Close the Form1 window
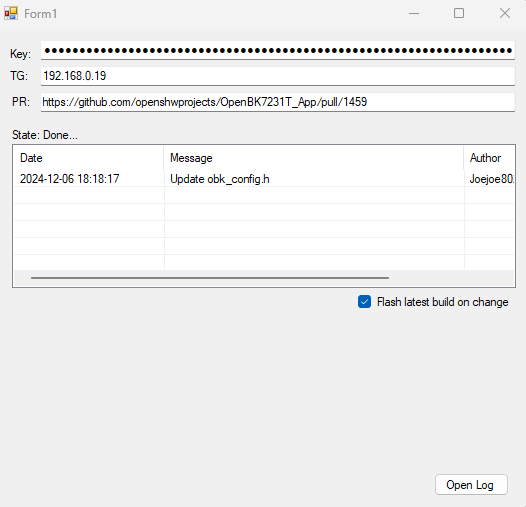Viewport: 526px width, 507px height. pyautogui.click(x=505, y=13)
